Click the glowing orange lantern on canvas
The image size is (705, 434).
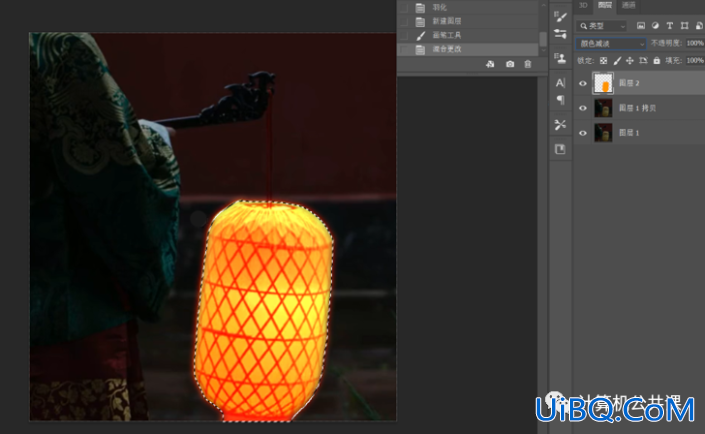(x=265, y=310)
